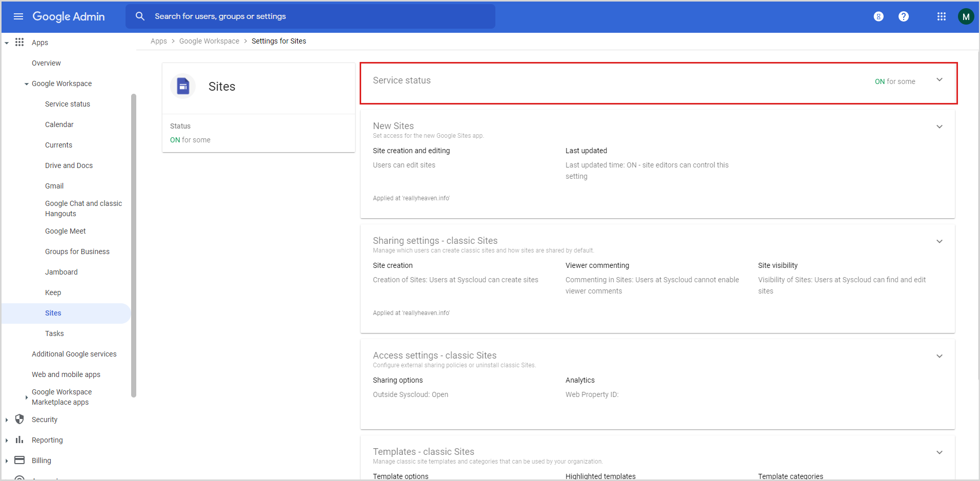980x481 pixels.
Task: Open Gmail in the sidebar
Action: tap(54, 186)
